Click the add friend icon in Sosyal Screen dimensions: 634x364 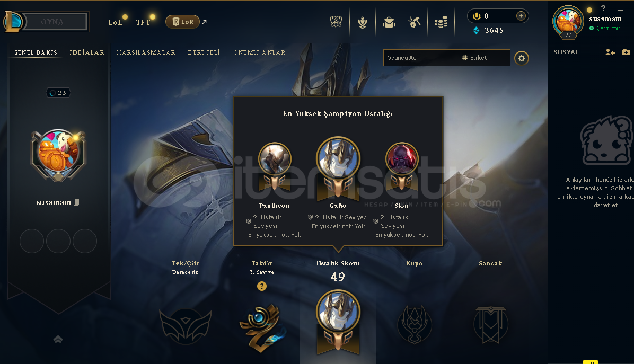pos(610,52)
